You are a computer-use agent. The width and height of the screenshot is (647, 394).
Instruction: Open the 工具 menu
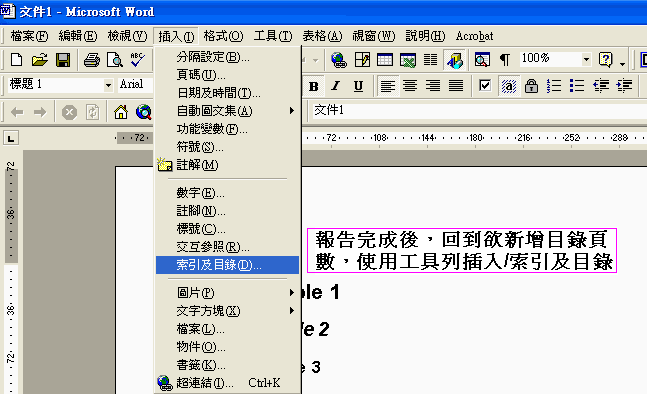[273, 36]
